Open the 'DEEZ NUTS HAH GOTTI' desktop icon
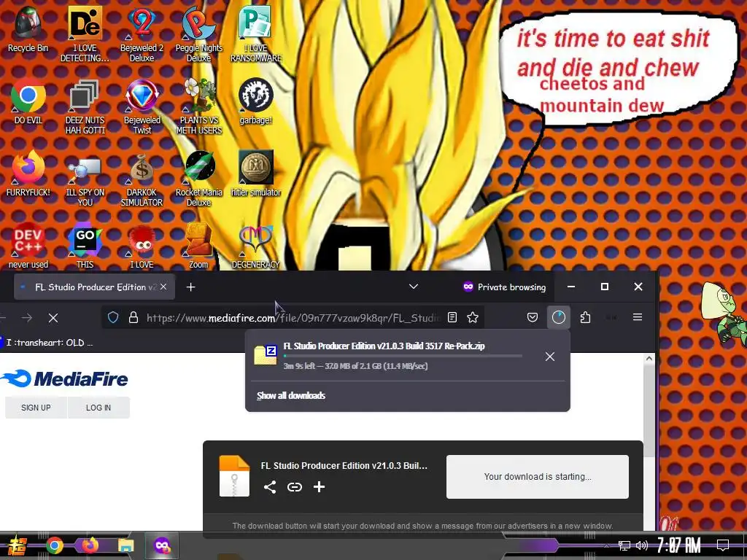The image size is (747, 560). 85,106
